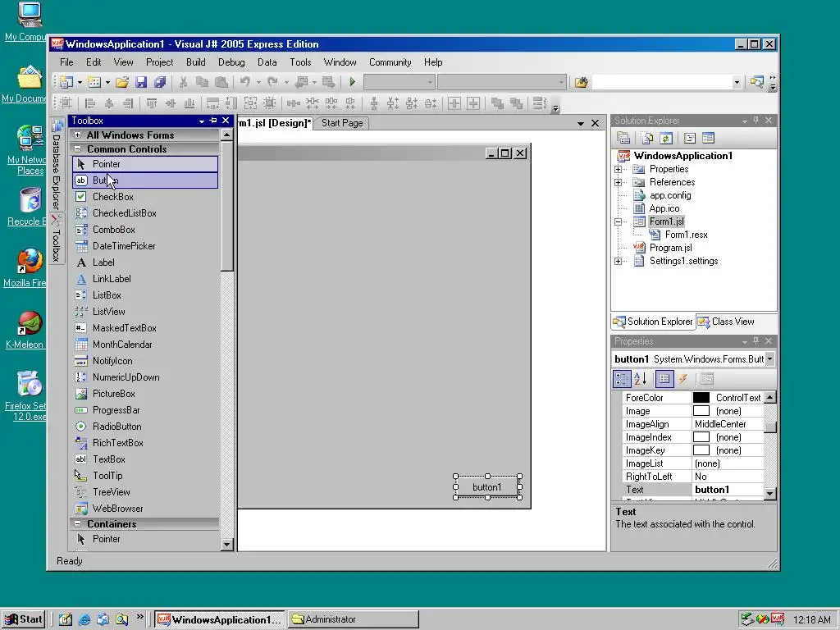Click the New Project toolbar icon
This screenshot has height=630, width=840.
pos(66,82)
